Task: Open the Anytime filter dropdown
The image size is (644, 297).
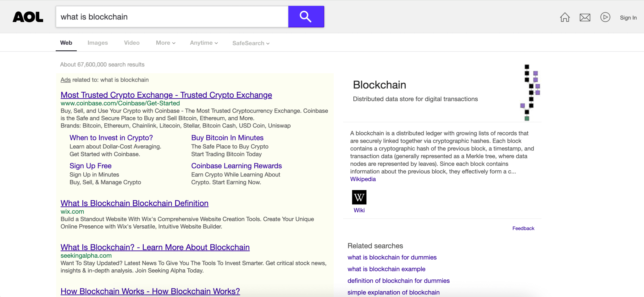Action: (203, 43)
